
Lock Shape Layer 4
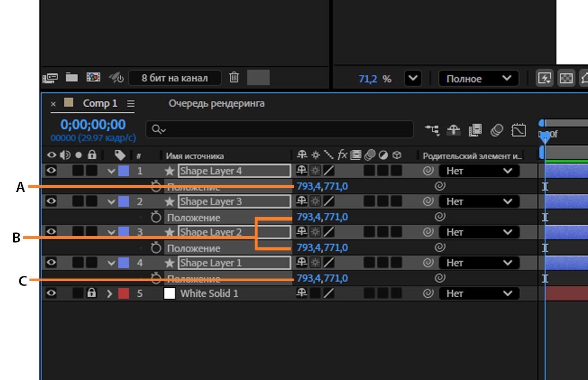(92, 171)
